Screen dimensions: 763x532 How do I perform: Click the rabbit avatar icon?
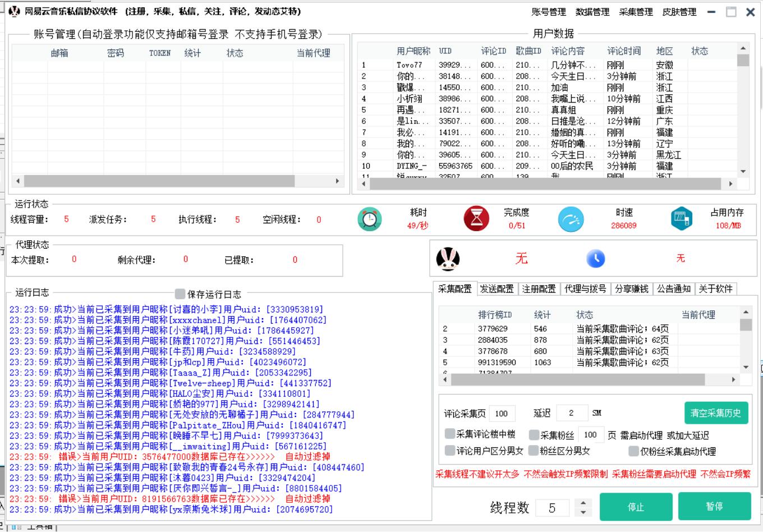tap(448, 259)
